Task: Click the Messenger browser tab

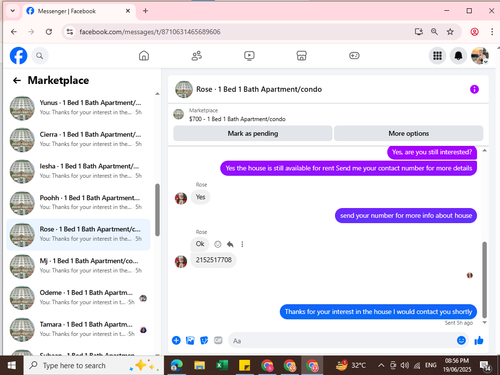Action: tap(79, 11)
